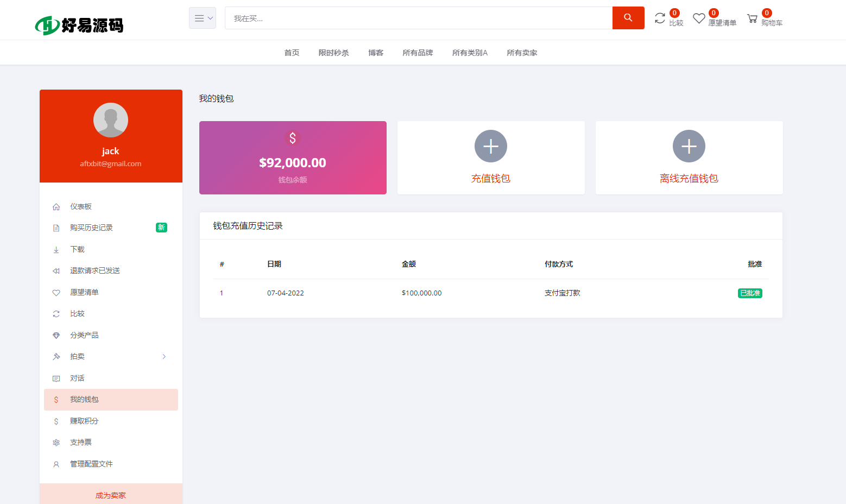Open the wishlist heart icon in the header
The image size is (846, 504).
[x=699, y=18]
